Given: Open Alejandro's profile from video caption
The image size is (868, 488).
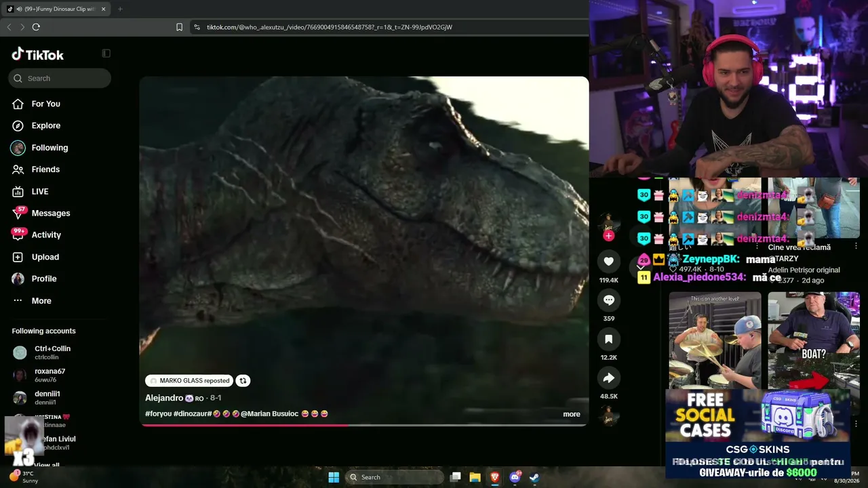Looking at the screenshot, I should pyautogui.click(x=164, y=398).
